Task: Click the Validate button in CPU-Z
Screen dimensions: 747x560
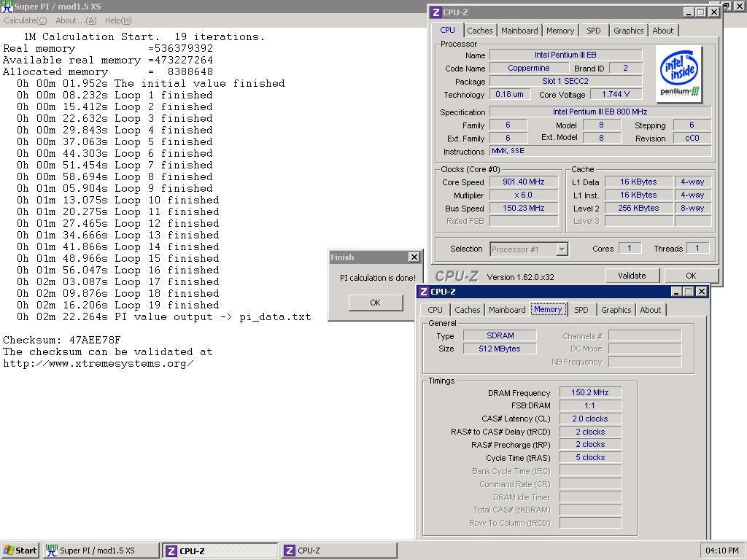Action: (632, 276)
